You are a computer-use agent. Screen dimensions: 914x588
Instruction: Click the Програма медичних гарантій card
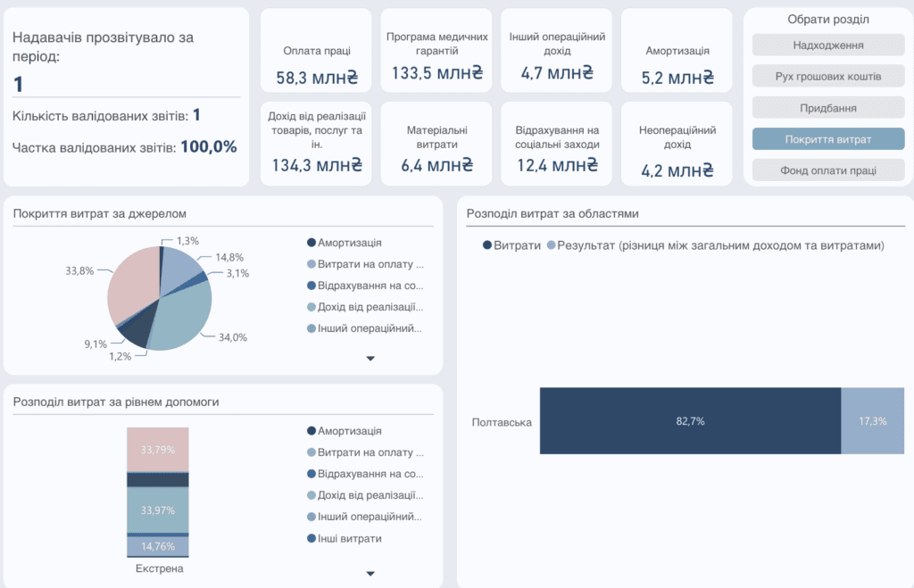pyautogui.click(x=436, y=51)
